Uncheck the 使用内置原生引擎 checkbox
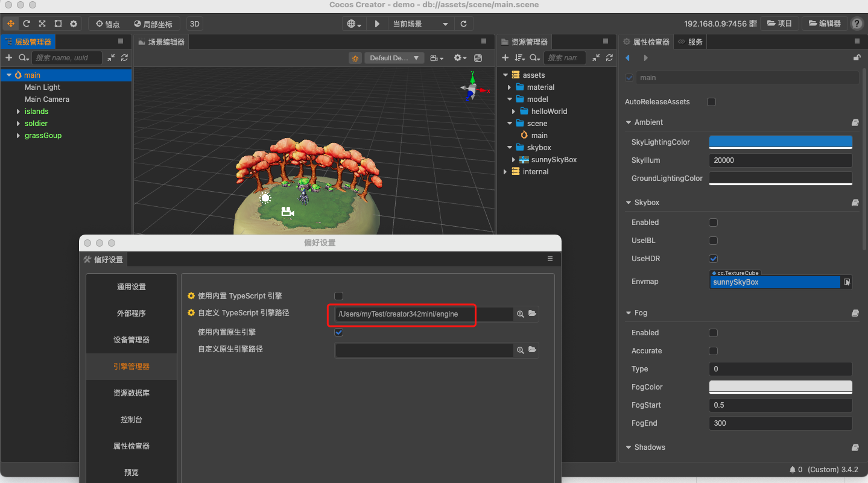 pos(339,332)
